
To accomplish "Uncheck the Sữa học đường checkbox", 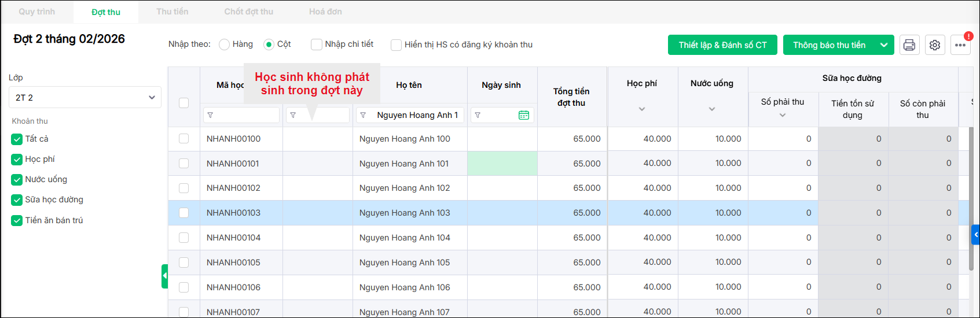I will [x=17, y=200].
